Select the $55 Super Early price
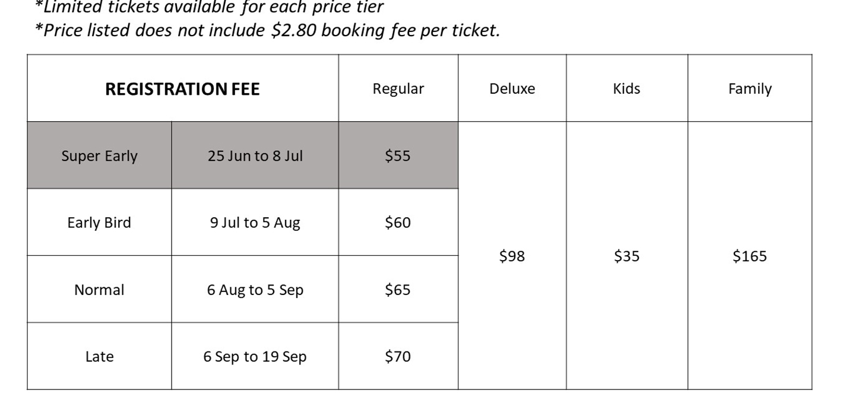Image resolution: width=868 pixels, height=393 pixels. pyautogui.click(x=398, y=156)
